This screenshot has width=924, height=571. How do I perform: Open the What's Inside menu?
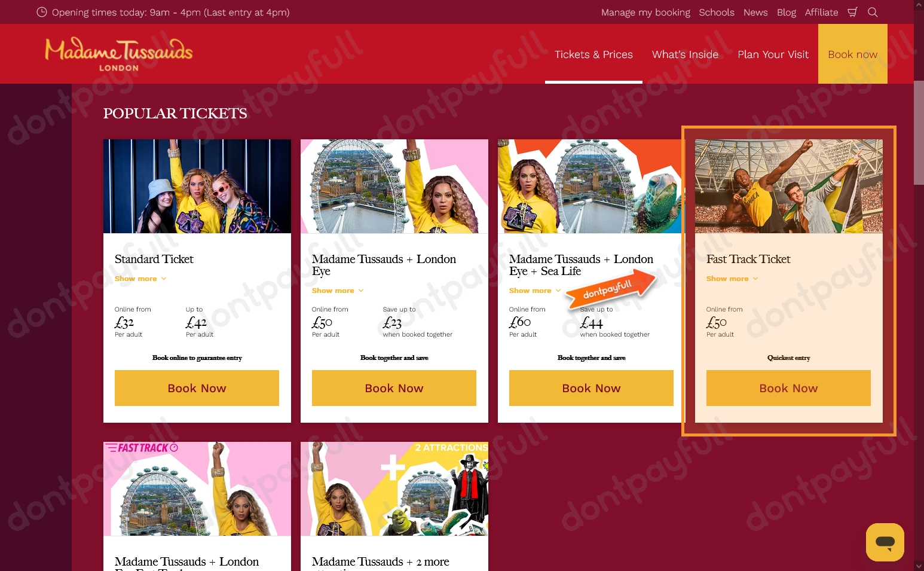click(685, 54)
